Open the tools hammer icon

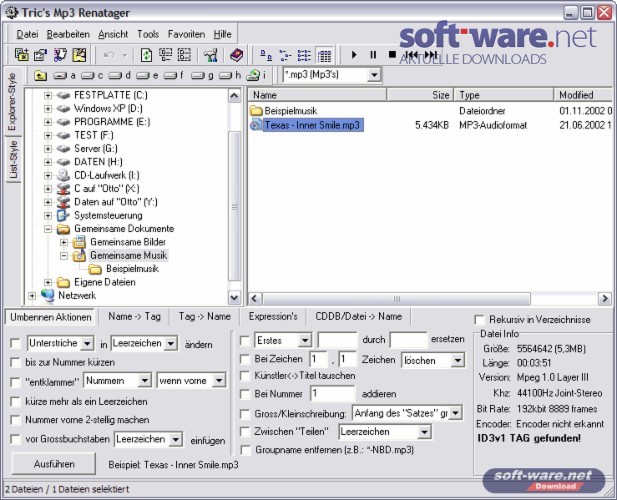pos(211,55)
